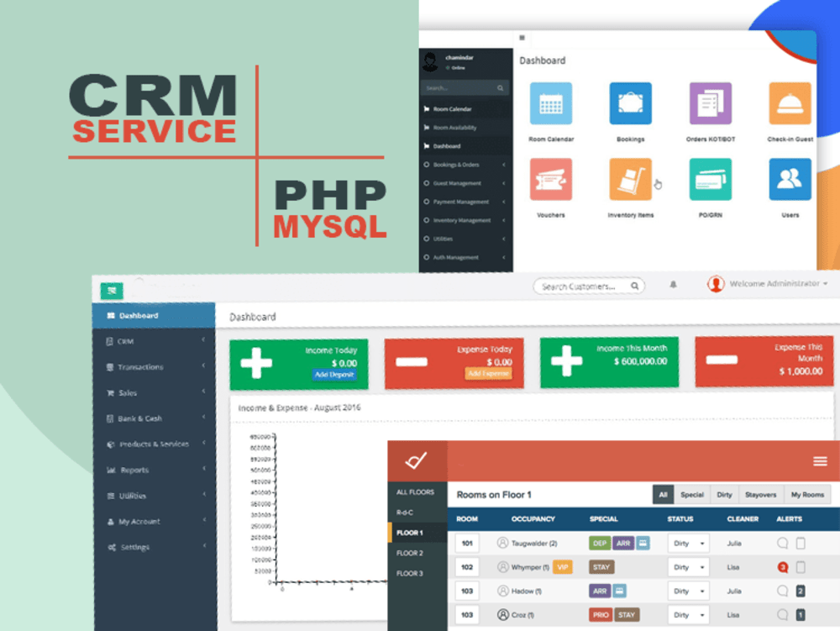Click alert badge 1 in Croz row
Viewport: 840px width, 631px height.
point(801,615)
